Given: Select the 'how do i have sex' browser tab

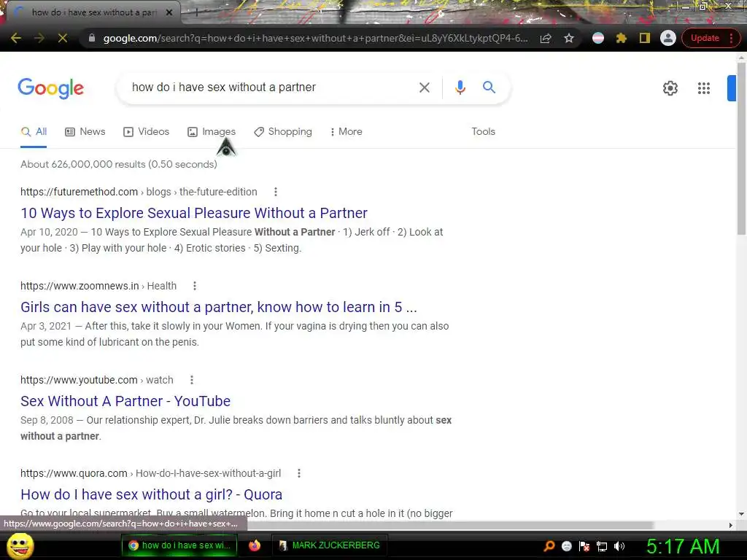Looking at the screenshot, I should click(x=94, y=12).
